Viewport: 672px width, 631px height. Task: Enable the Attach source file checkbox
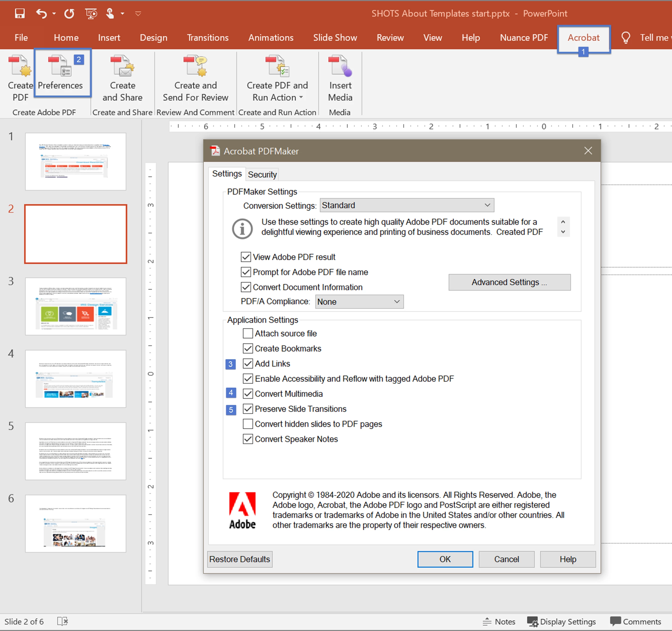[x=248, y=334]
